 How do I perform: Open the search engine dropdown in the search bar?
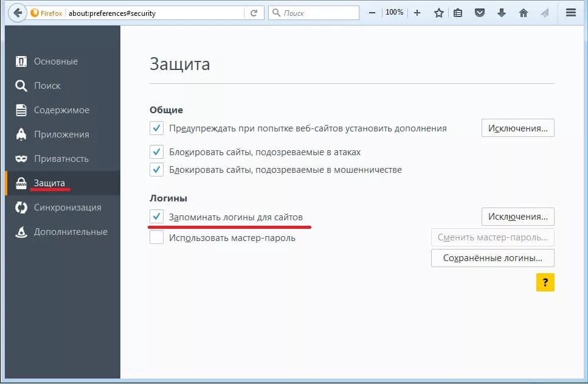[x=277, y=12]
